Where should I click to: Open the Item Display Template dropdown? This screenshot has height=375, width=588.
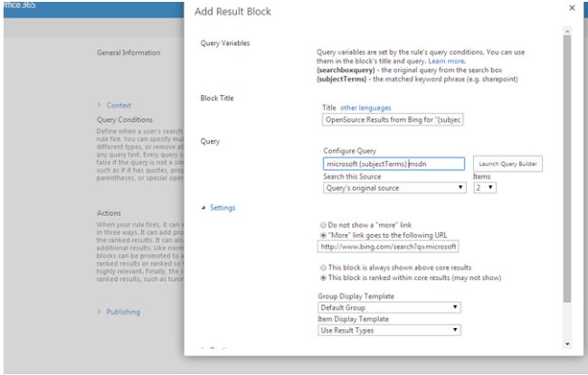click(391, 331)
